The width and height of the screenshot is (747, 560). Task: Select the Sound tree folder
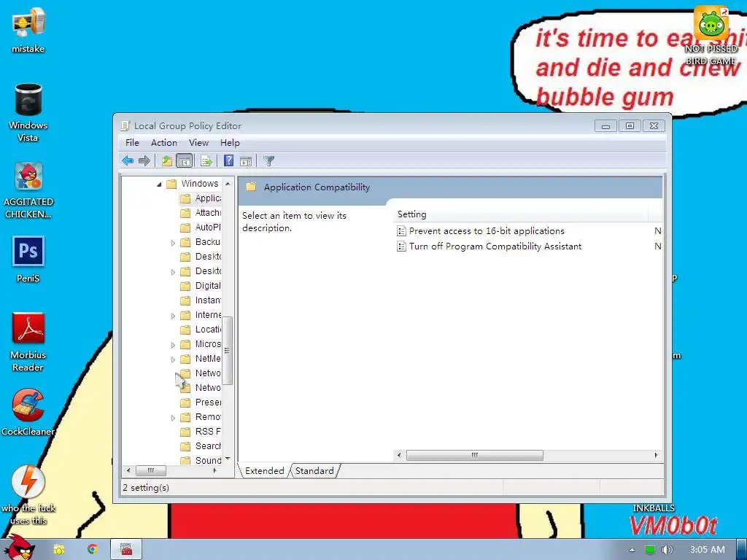click(201, 461)
